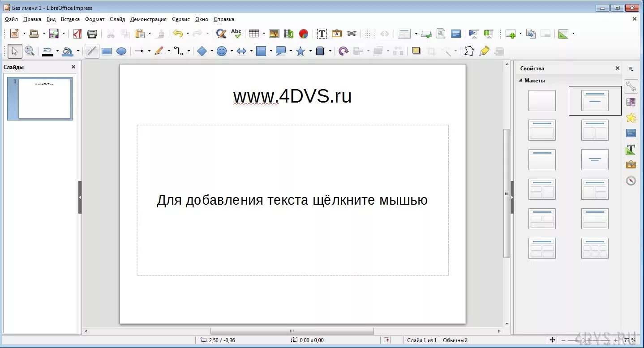This screenshot has height=348, width=644.
Task: Select the Line drawing tool
Action: (92, 51)
